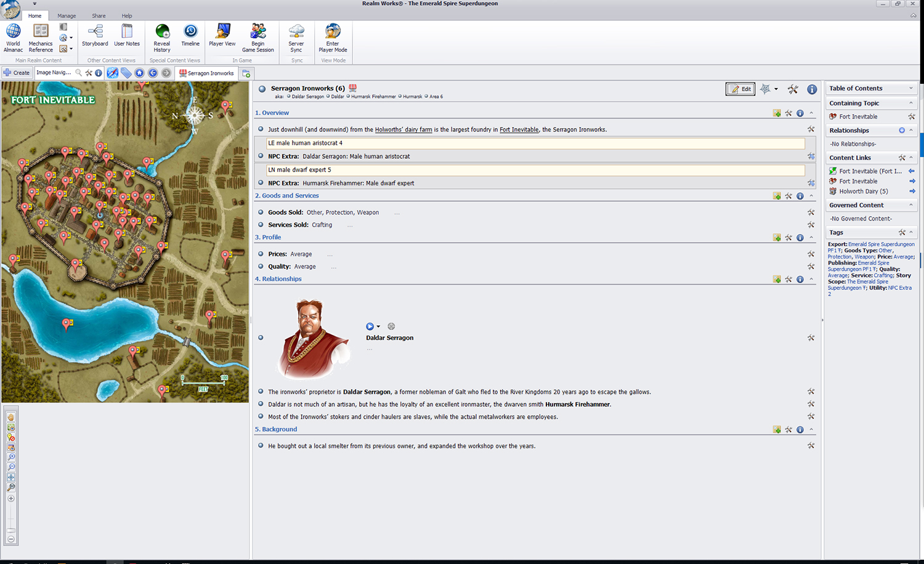924x564 pixels.
Task: Click the new tab icon beside Serragon Ironworks tab
Action: (246, 73)
